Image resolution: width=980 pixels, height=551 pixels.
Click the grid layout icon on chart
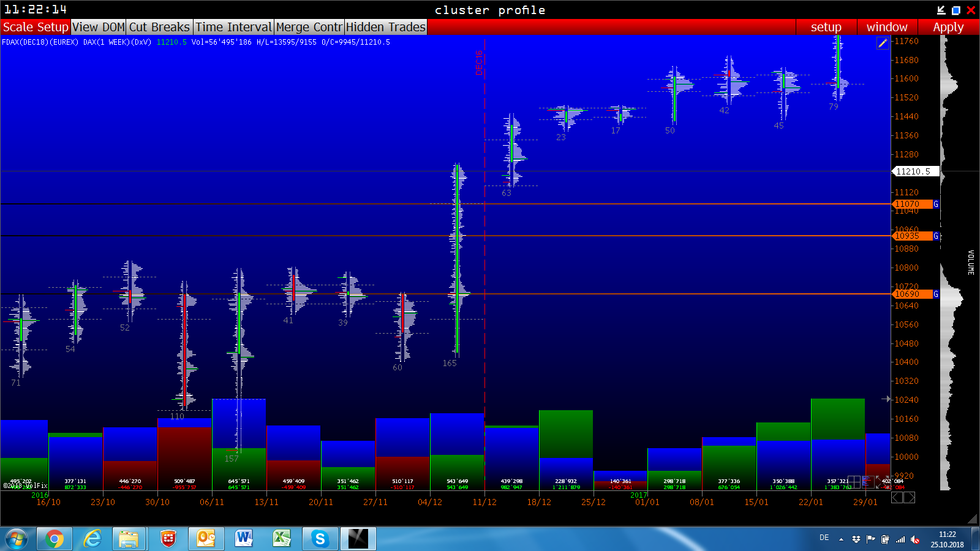(x=854, y=482)
